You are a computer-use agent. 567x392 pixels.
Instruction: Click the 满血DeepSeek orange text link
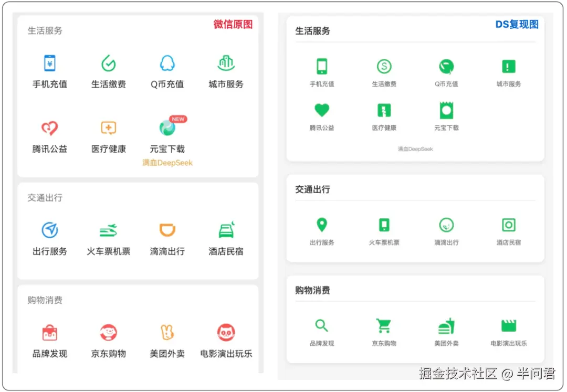pos(167,163)
